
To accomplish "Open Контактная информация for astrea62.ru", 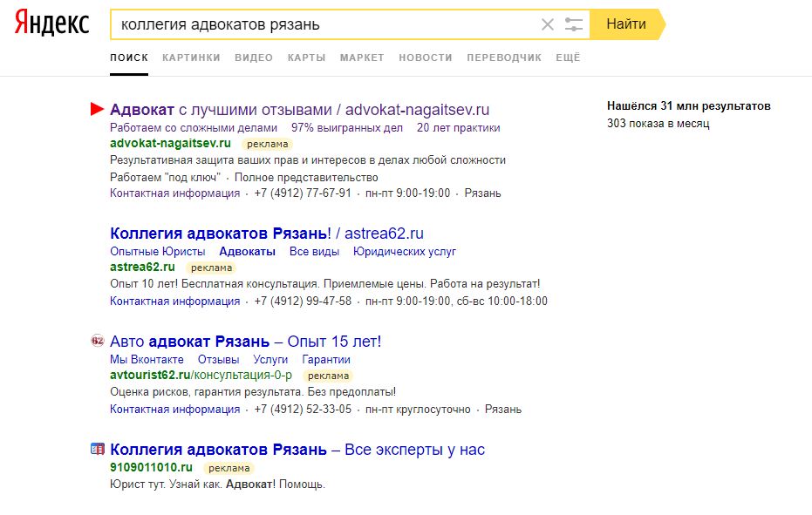I will coord(175,302).
